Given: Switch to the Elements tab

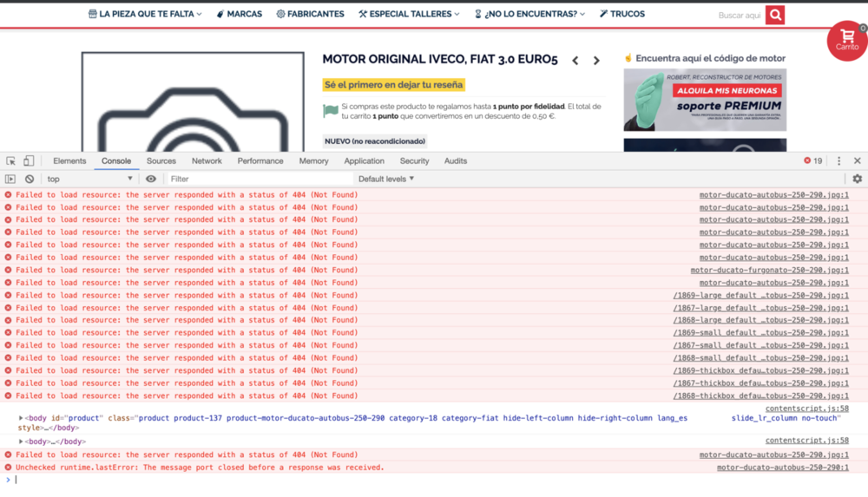Looking at the screenshot, I should tap(69, 160).
